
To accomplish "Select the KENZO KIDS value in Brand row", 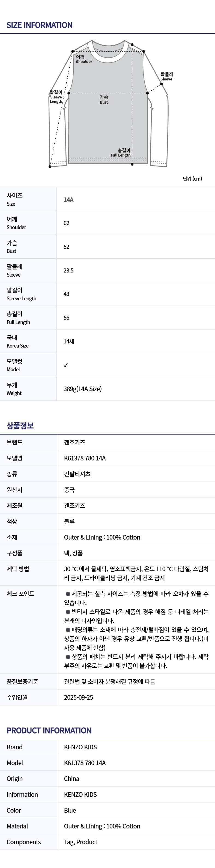I will pos(80,747).
